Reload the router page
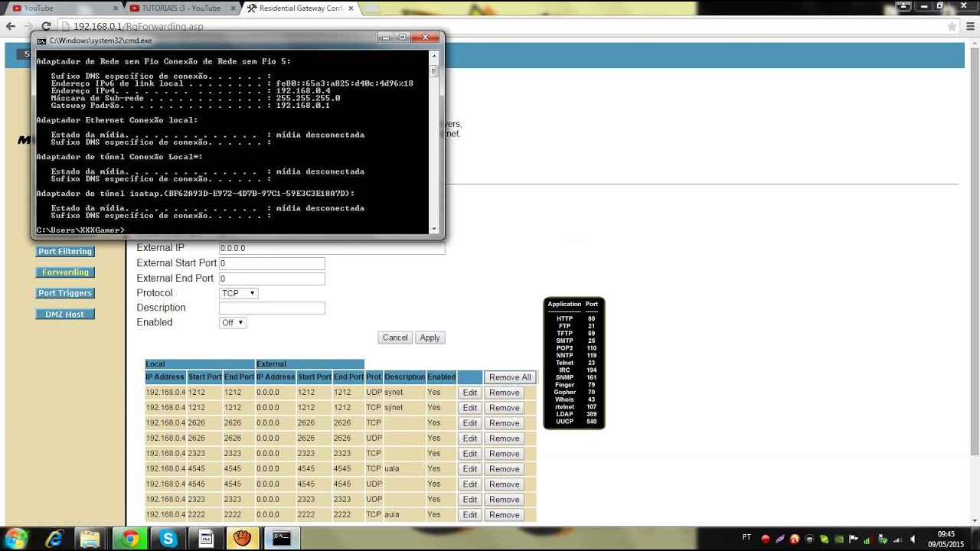Screen dimensions: 980x551 46,26
